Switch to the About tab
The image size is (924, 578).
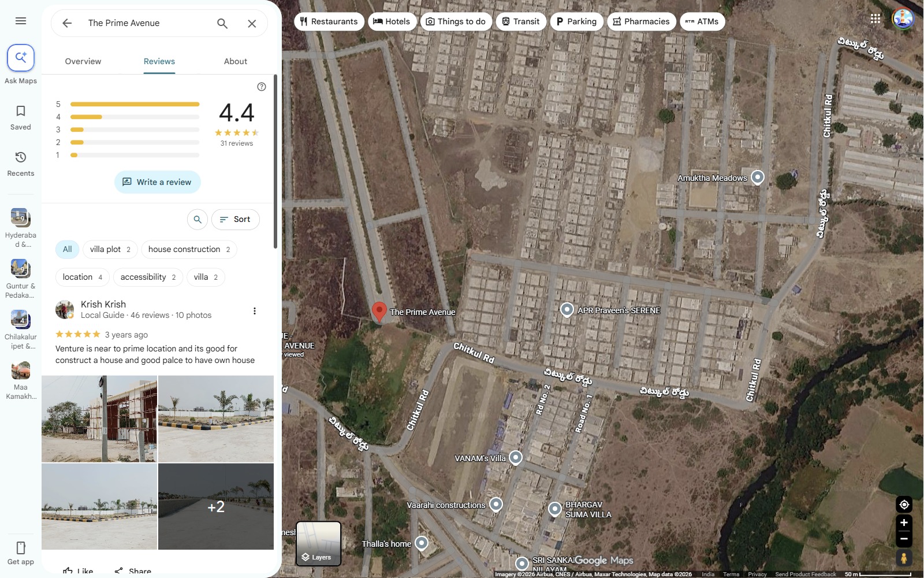(x=236, y=61)
